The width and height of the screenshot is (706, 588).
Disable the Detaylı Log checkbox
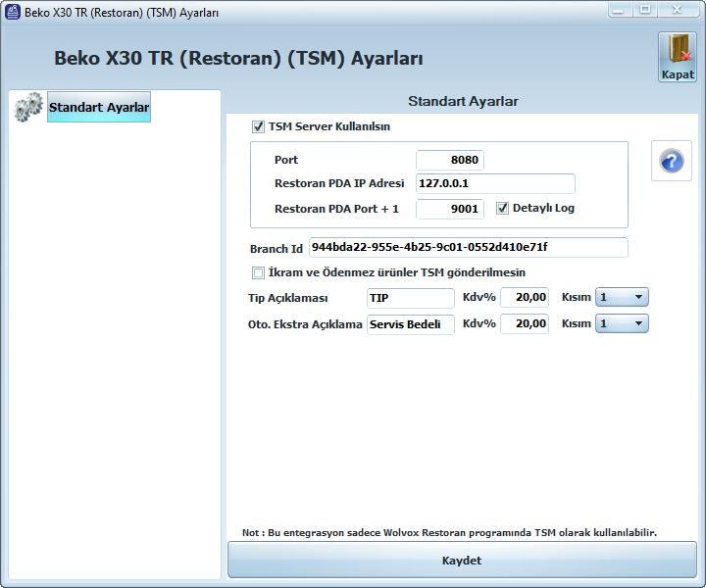pos(503,208)
